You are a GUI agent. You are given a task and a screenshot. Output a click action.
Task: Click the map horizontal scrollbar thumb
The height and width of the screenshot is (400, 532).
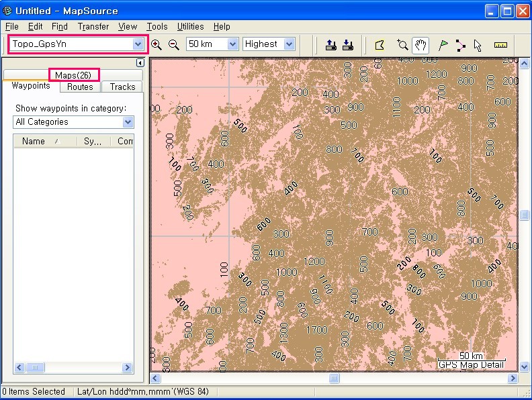(335, 378)
